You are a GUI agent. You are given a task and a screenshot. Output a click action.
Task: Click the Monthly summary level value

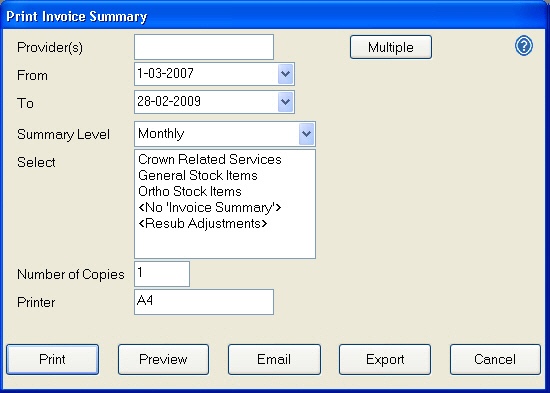click(x=161, y=134)
